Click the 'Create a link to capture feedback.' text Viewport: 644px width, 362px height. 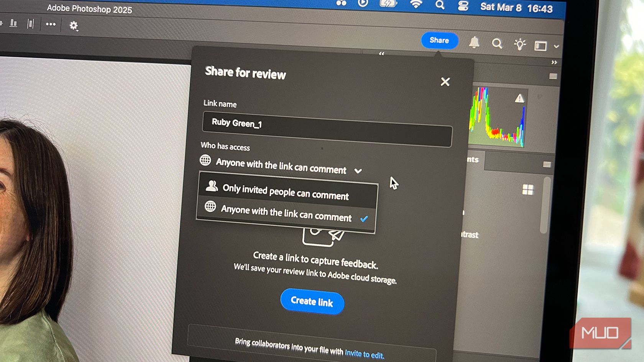point(315,260)
